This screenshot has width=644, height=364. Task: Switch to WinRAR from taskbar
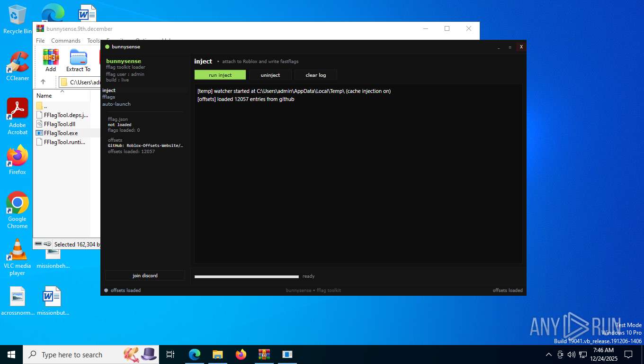(x=264, y=355)
